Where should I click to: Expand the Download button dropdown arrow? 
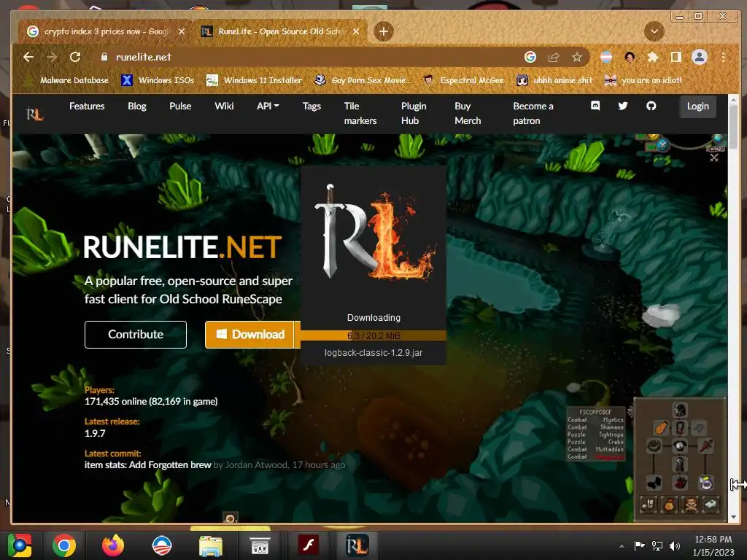coord(298,334)
